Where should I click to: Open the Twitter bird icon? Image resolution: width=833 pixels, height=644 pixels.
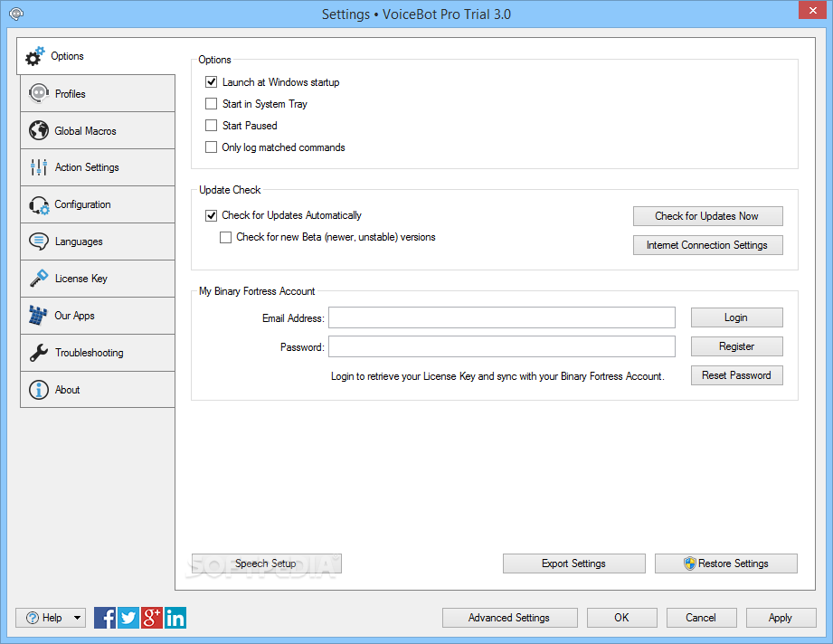click(x=128, y=618)
